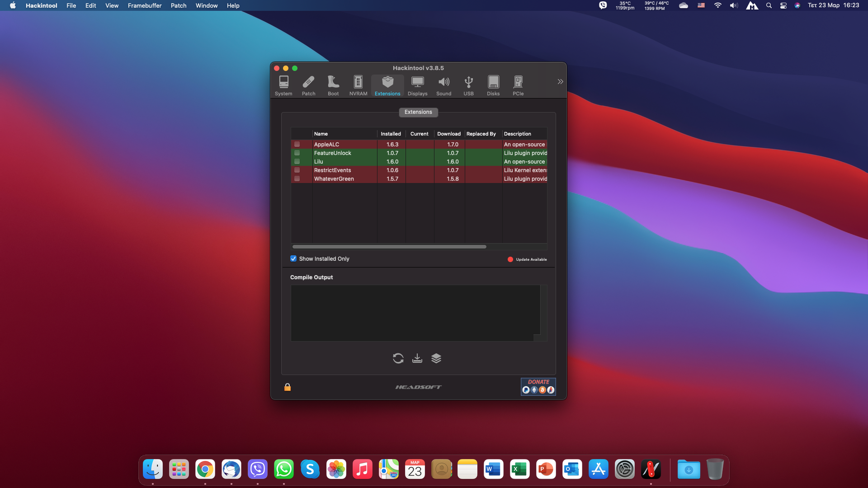Screen dimensions: 868x488
Task: Click the download kexts icon
Action: point(417,358)
